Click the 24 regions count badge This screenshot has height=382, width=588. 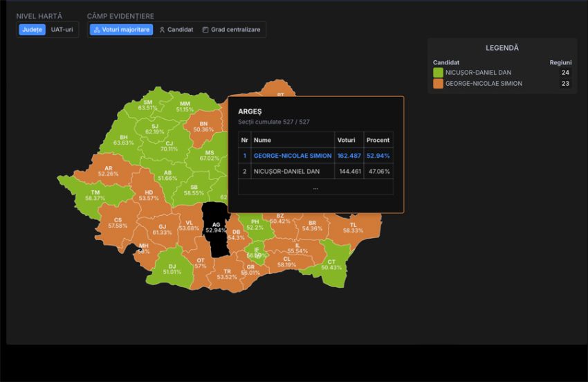pyautogui.click(x=565, y=73)
